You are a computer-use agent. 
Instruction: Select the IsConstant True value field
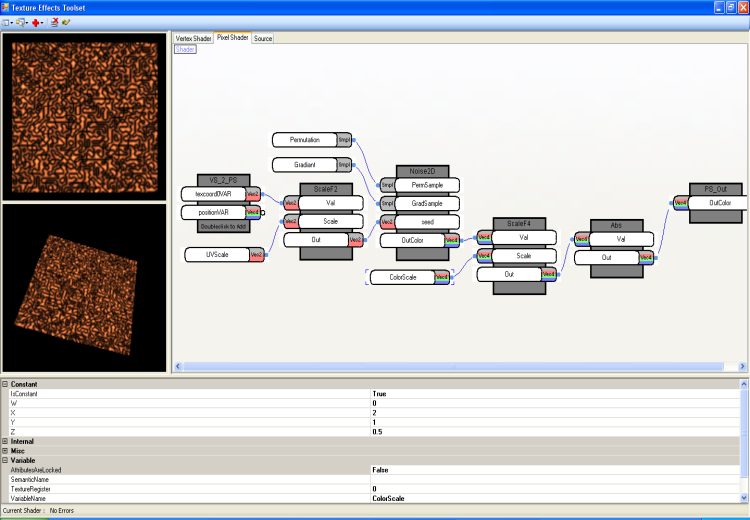pos(550,394)
